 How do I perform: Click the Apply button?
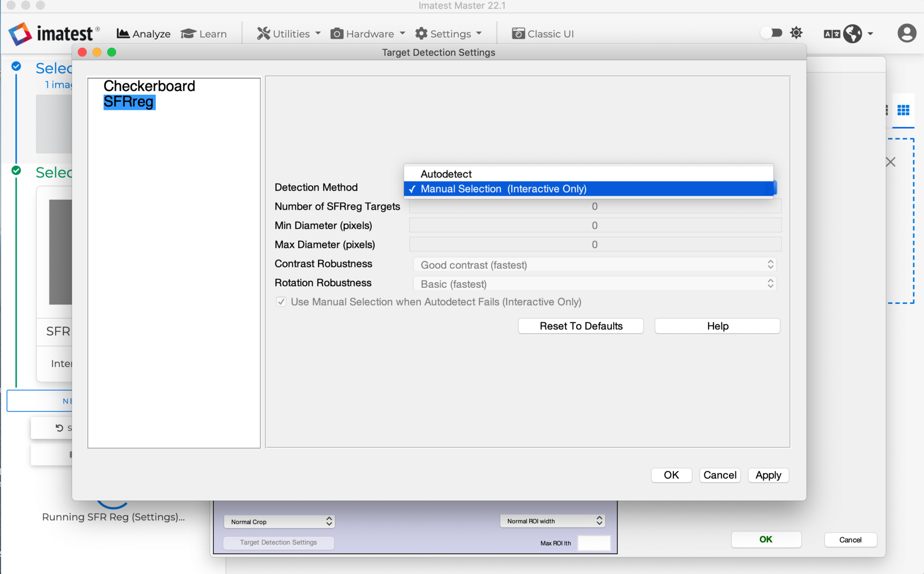[767, 475]
